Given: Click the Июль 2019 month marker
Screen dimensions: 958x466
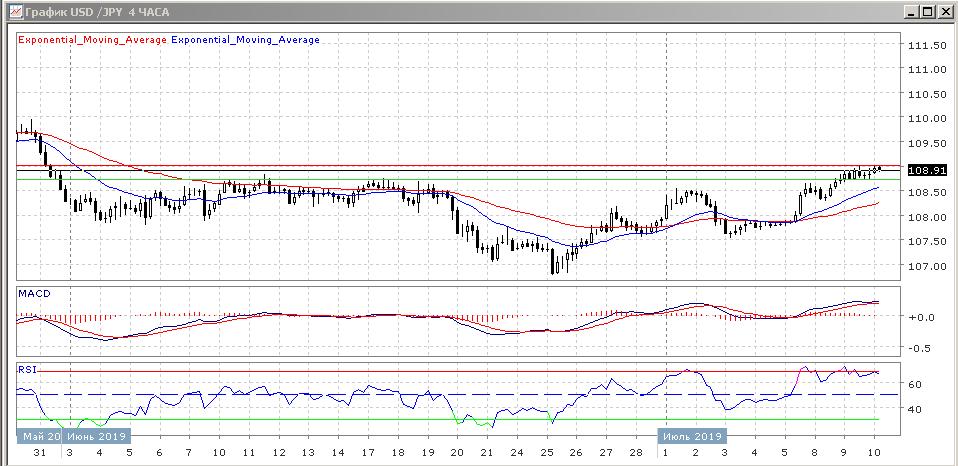Looking at the screenshot, I should (692, 437).
